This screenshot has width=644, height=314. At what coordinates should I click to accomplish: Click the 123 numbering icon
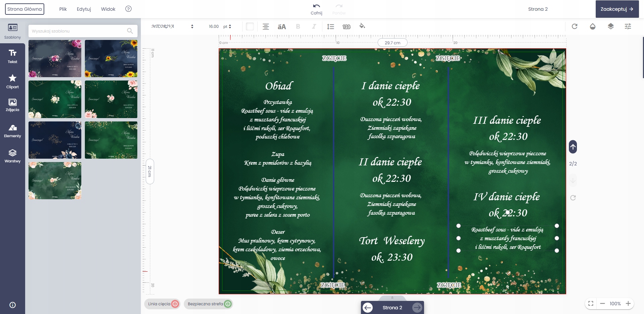[x=346, y=27]
